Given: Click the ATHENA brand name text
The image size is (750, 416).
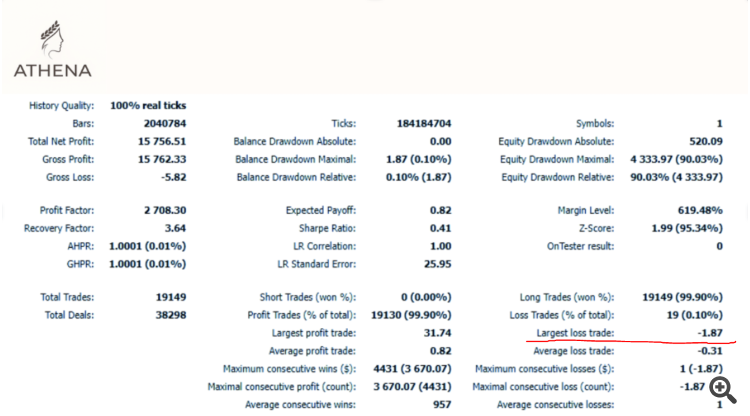Looking at the screenshot, I should pyautogui.click(x=53, y=71).
